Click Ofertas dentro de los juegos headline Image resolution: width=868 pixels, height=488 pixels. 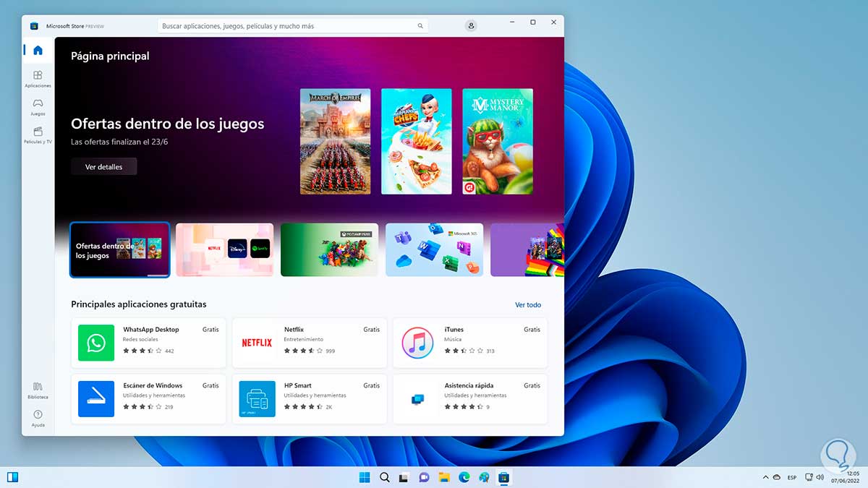(x=168, y=124)
